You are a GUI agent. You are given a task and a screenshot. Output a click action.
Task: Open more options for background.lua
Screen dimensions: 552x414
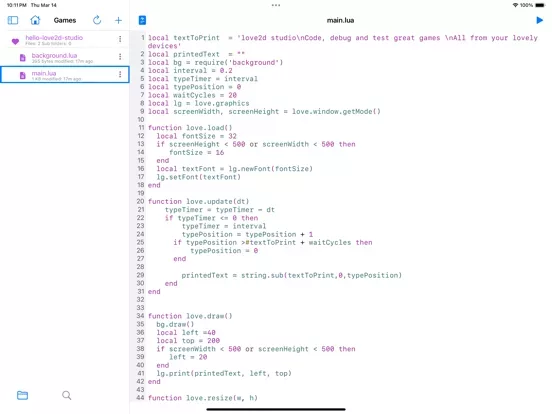[120, 56]
